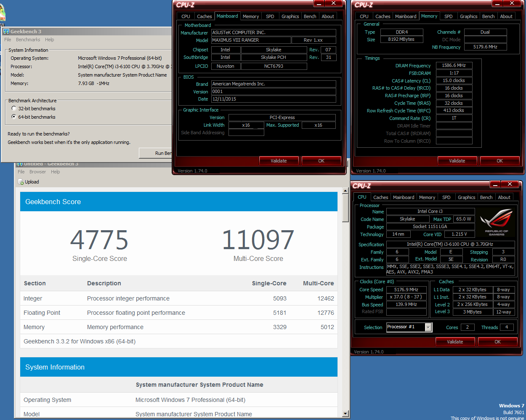Switch to Graphics tab in Memory CPU-Z window
Image resolution: width=526 pixels, height=420 pixels.
tap(469, 16)
